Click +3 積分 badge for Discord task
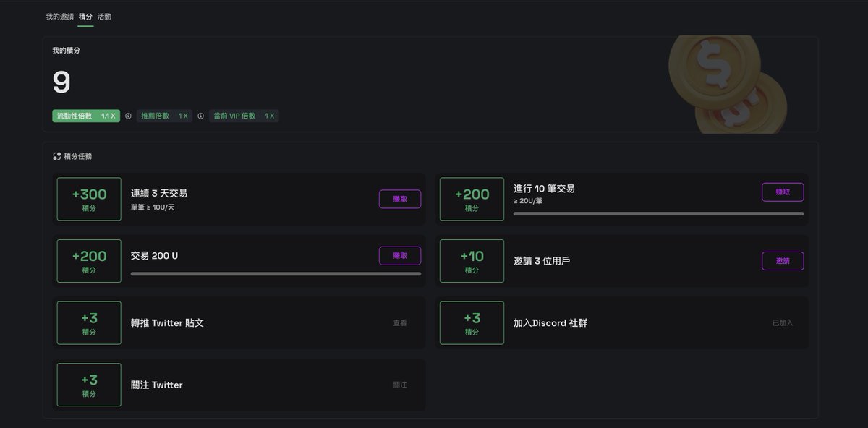Screen dimensions: 868x428 [472, 322]
